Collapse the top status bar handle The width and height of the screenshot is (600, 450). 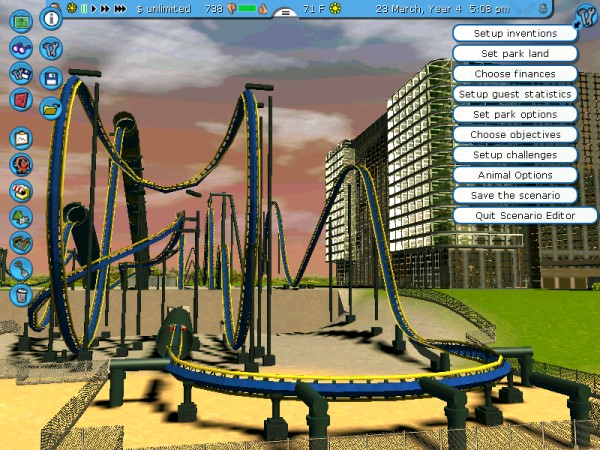(285, 13)
